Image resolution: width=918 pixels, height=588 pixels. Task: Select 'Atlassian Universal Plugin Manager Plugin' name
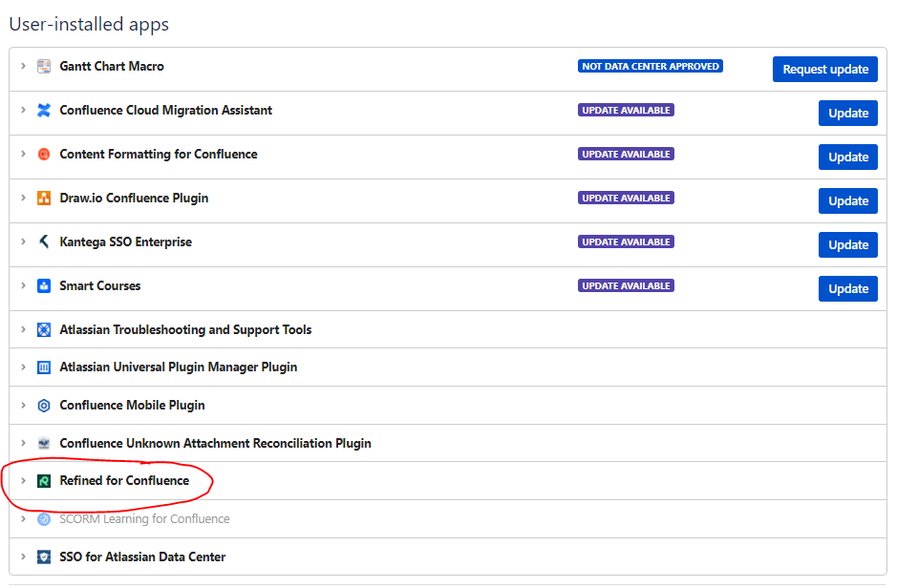point(179,367)
